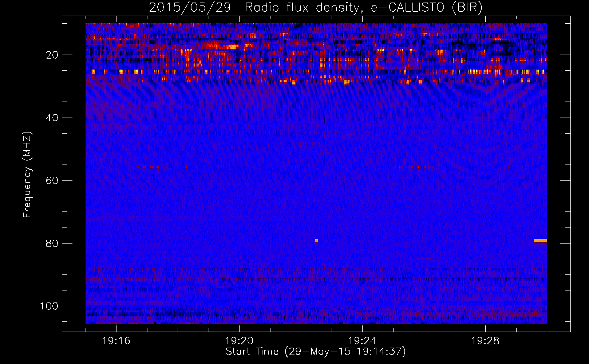Select the 60 frequency tick label
Viewport: 589px width, 364px height.
point(52,181)
